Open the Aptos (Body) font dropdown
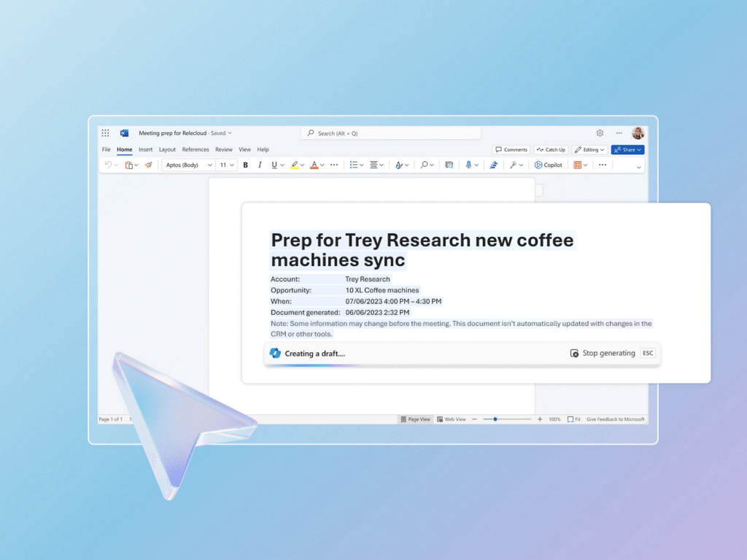 [187, 165]
